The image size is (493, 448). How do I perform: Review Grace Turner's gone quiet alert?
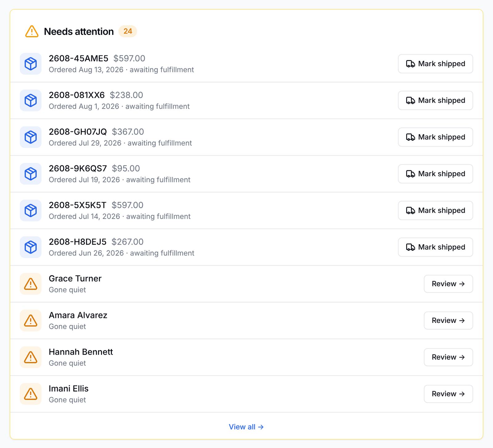coord(448,284)
